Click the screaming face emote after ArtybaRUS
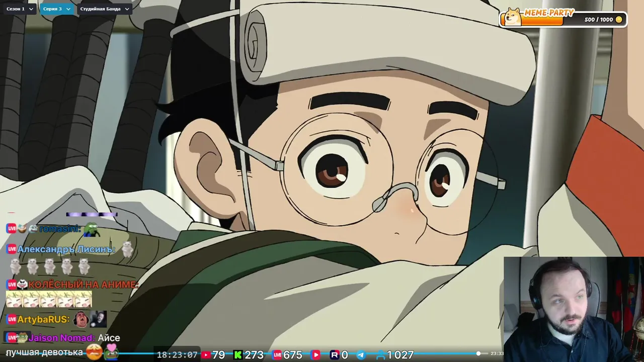Image resolution: width=644 pixels, height=362 pixels. (80, 319)
